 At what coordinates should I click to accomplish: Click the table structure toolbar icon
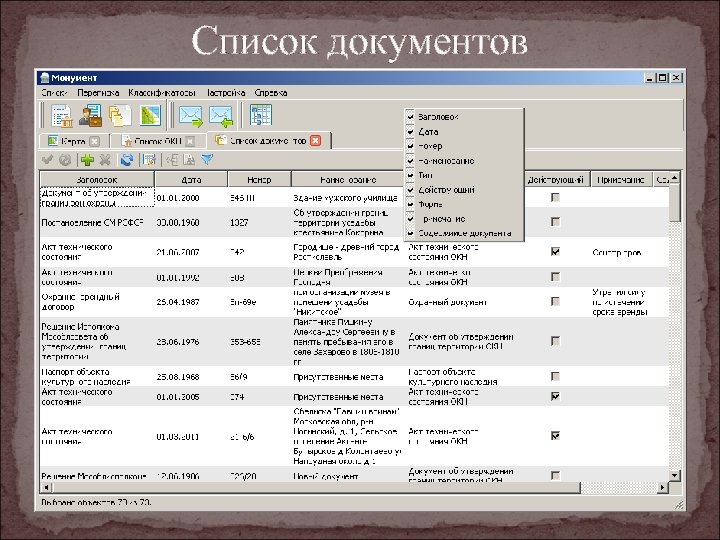pos(261,115)
